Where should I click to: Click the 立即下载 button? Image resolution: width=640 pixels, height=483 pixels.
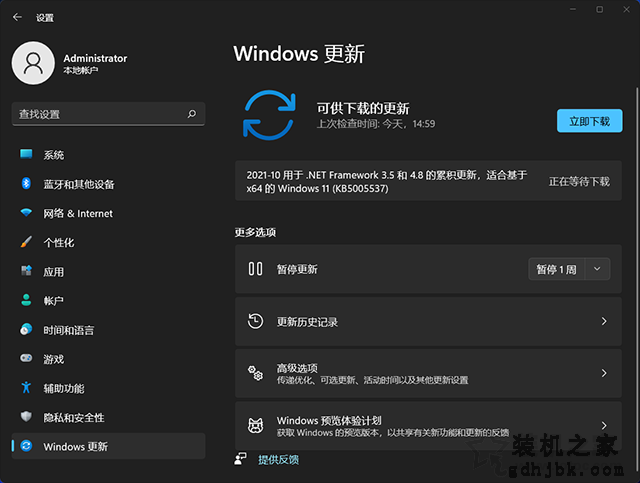(589, 121)
